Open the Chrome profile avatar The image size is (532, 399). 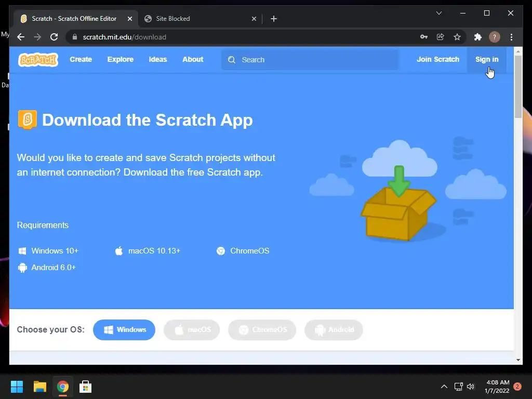click(495, 37)
